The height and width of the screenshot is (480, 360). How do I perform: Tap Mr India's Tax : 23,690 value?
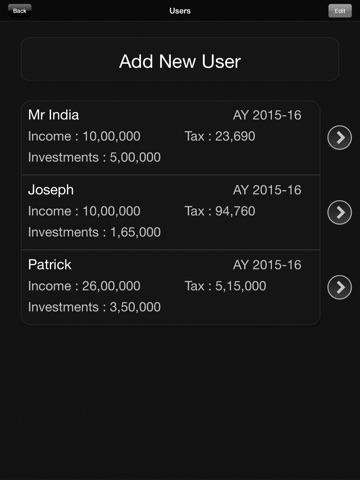click(220, 136)
